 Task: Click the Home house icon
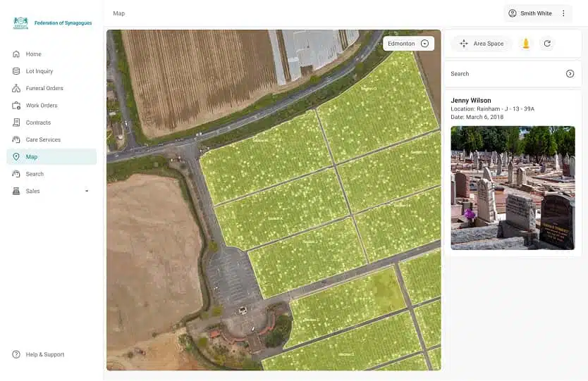tap(16, 54)
